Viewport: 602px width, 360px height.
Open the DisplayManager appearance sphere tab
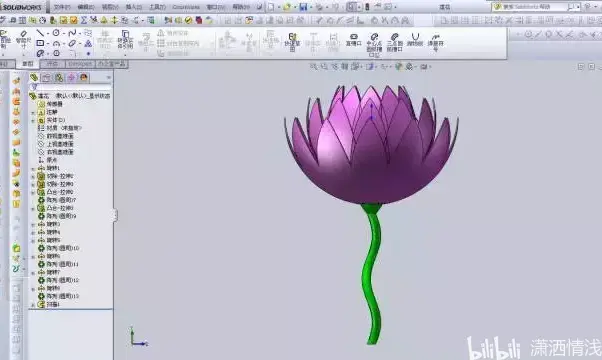(x=83, y=78)
